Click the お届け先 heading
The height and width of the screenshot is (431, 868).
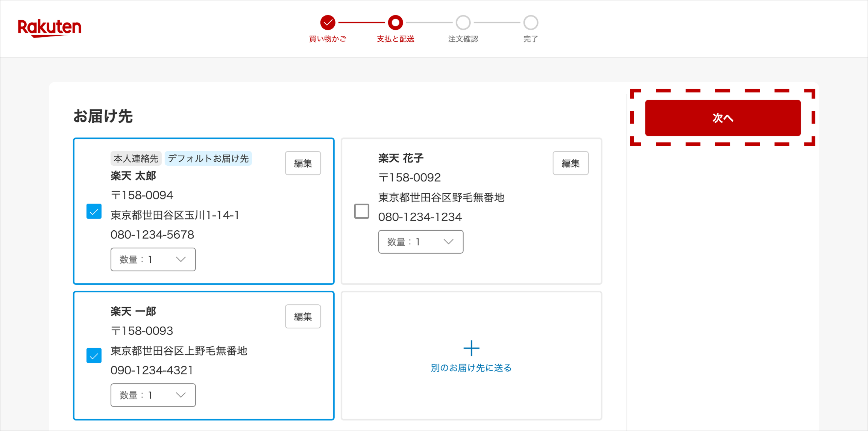tap(103, 116)
